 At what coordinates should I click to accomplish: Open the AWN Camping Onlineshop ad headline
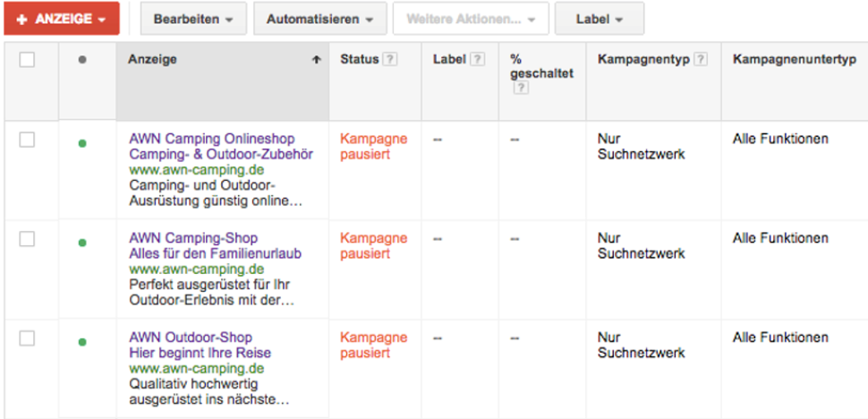[x=212, y=139]
